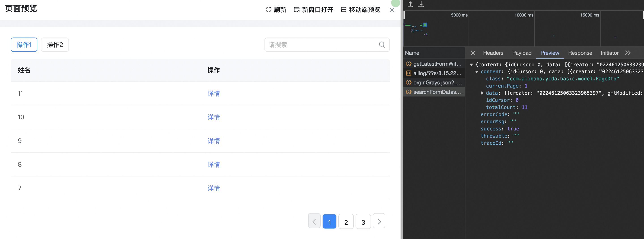
Task: Select pagination page 3
Action: pos(363,222)
